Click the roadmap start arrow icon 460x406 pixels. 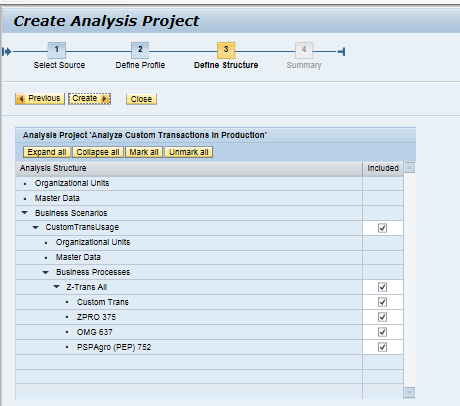pyautogui.click(x=7, y=52)
